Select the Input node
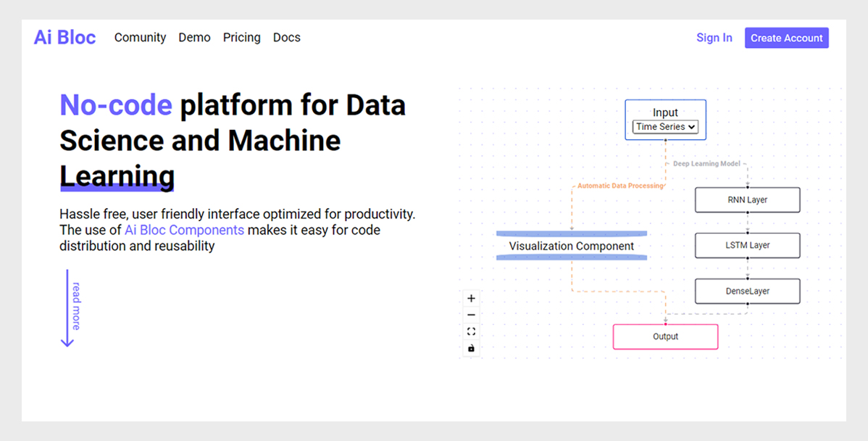 click(x=665, y=120)
